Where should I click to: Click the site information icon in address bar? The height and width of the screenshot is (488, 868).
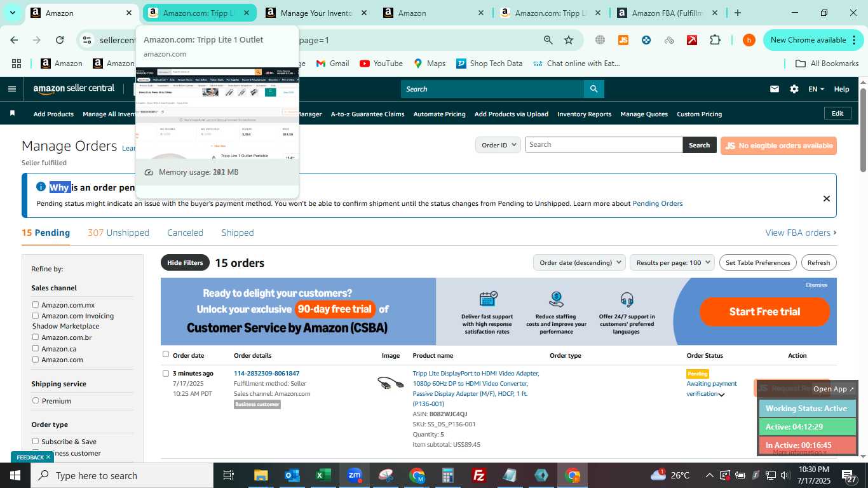(x=87, y=40)
